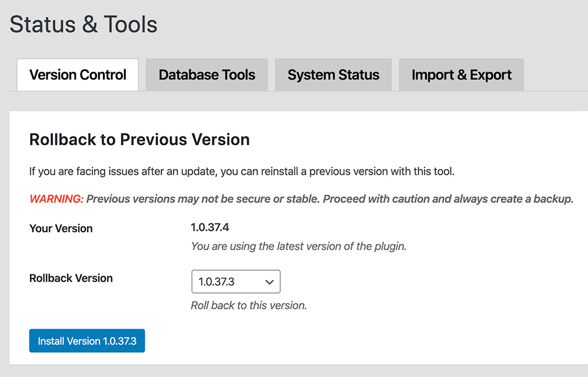Click the latest version status message

click(298, 246)
